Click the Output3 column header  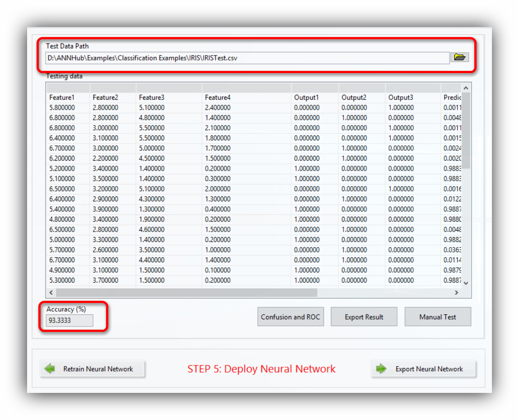tap(401, 98)
